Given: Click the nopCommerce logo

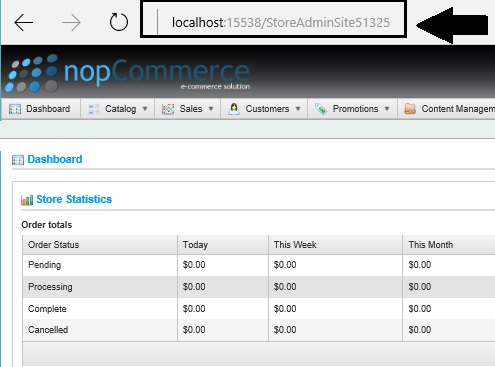Looking at the screenshot, I should (x=128, y=73).
